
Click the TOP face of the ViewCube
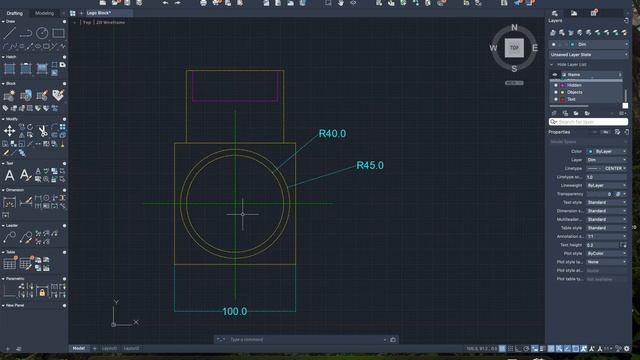pos(514,48)
